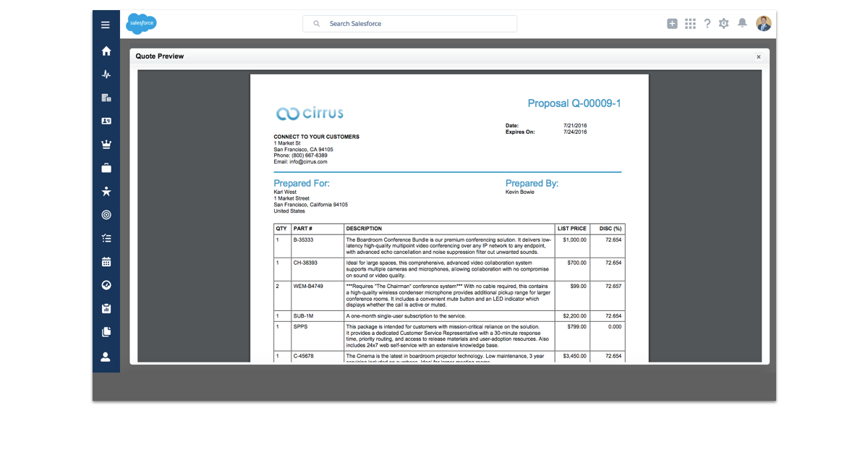
Task: Click the $99.00 list price
Action: tap(579, 286)
